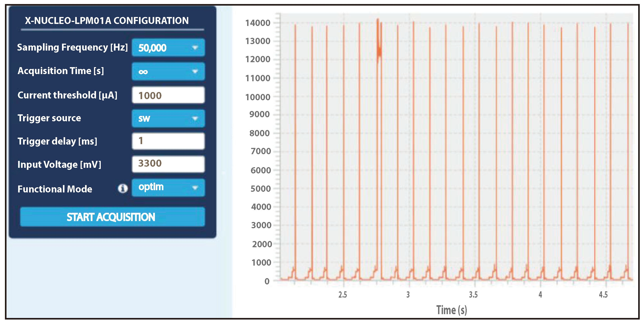Open the Sampling Frequency dropdown showing 50,000
Screen dimensions: 644x324
[x=168, y=47]
